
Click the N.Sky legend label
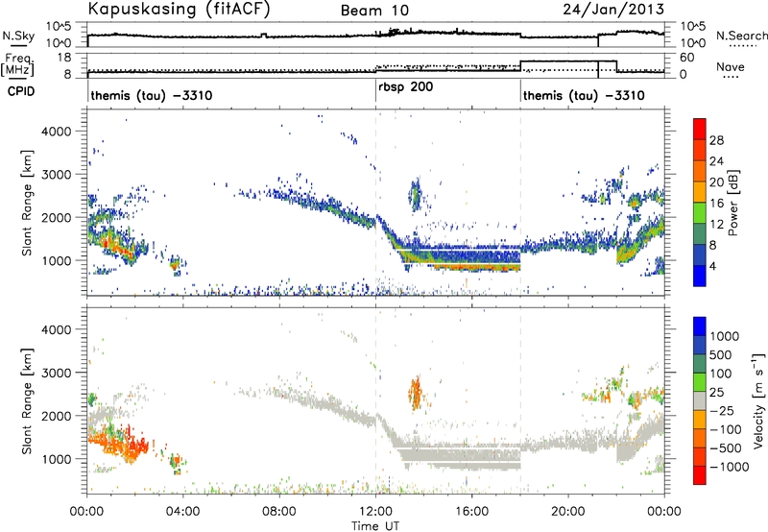(x=18, y=36)
